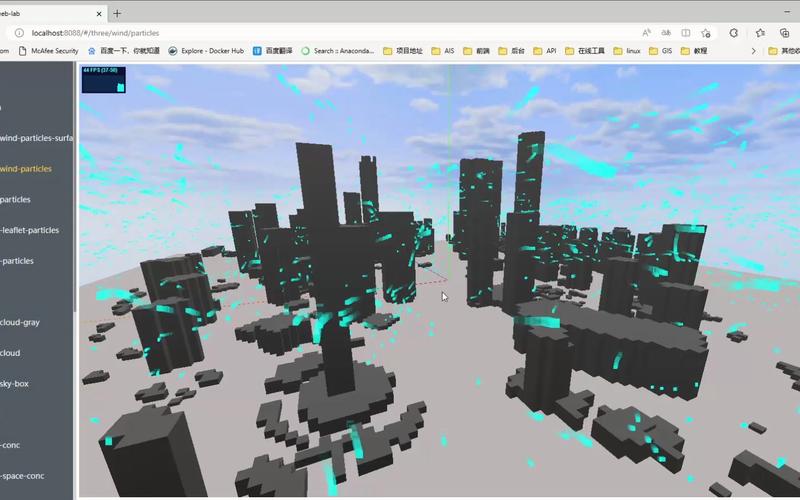Expand the 项目地址 bookmark folder
800x500 pixels.
tap(404, 50)
